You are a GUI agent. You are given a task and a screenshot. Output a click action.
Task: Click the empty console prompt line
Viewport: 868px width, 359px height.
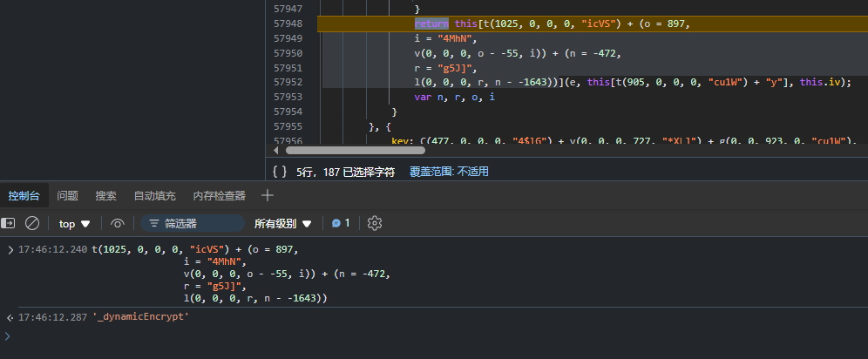(349, 335)
